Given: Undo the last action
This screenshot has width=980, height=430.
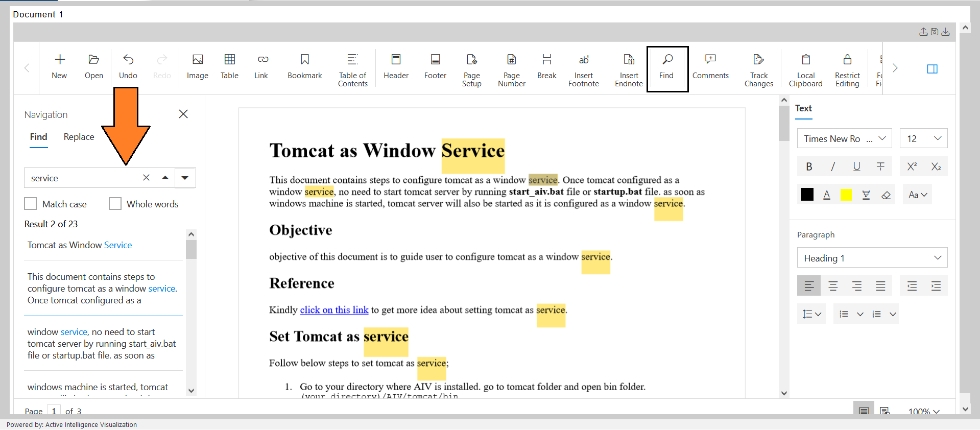Looking at the screenshot, I should point(128,67).
